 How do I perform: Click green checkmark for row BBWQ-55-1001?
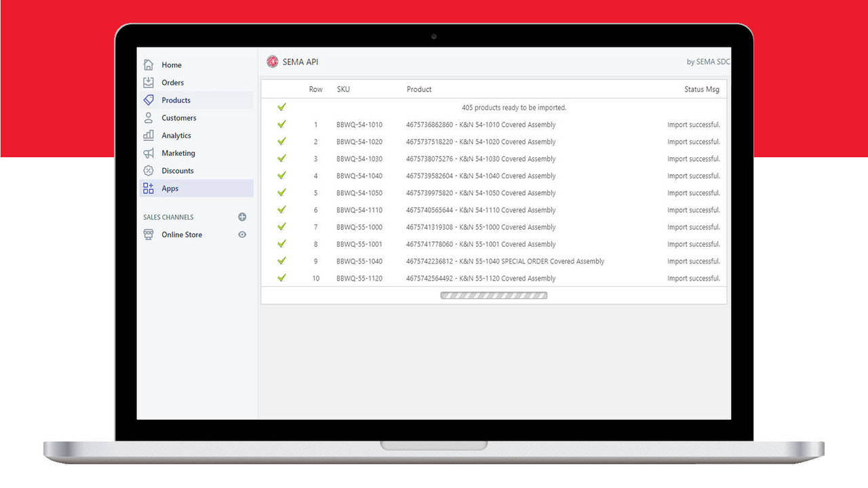click(281, 243)
